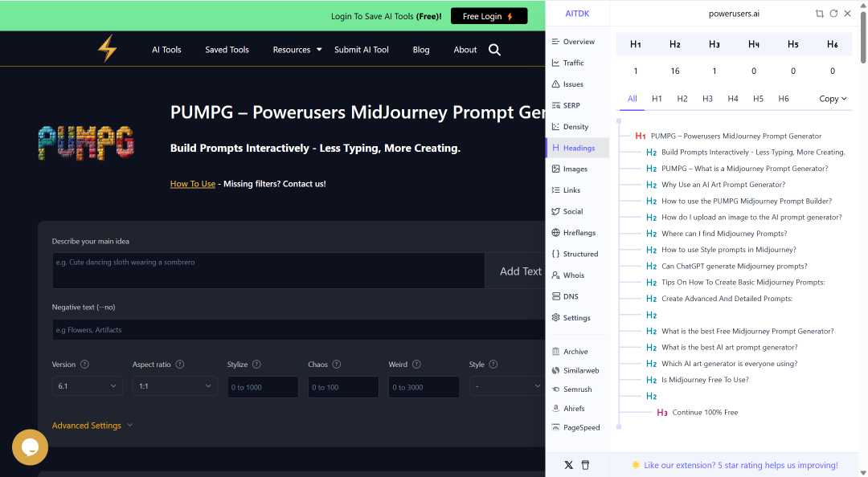Image resolution: width=868 pixels, height=477 pixels.
Task: Open the SERP section
Action: click(566, 105)
